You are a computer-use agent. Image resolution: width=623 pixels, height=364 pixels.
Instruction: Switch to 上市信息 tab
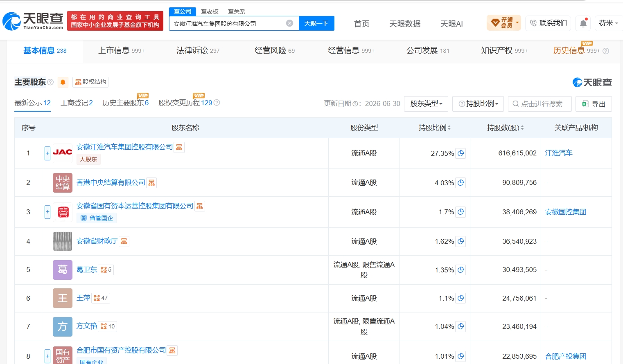(x=122, y=51)
